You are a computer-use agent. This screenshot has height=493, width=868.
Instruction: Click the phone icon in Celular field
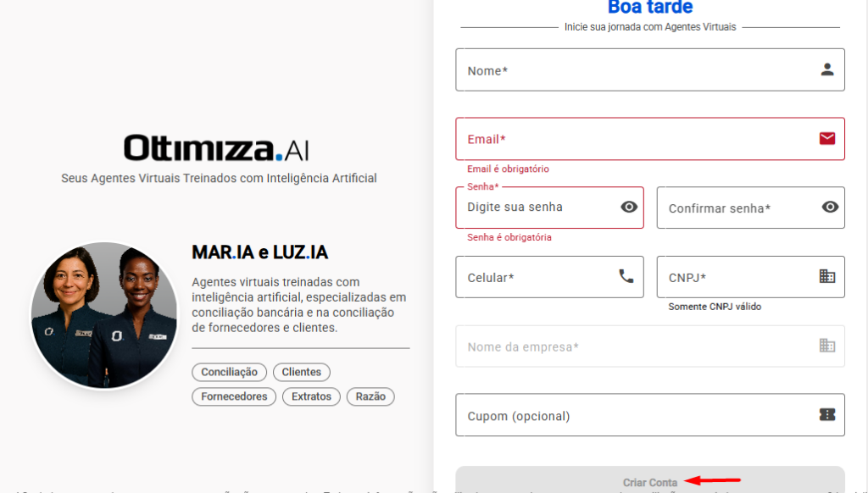[x=626, y=276]
